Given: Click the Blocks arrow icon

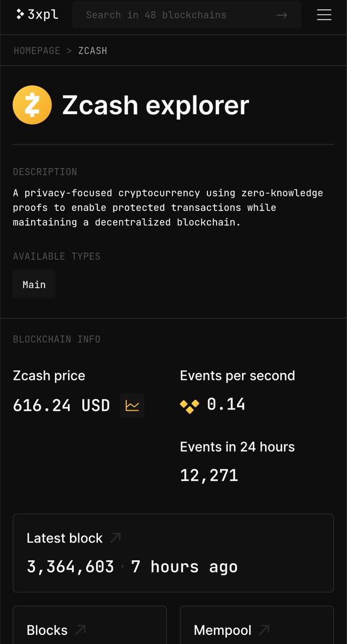Looking at the screenshot, I should point(80,630).
